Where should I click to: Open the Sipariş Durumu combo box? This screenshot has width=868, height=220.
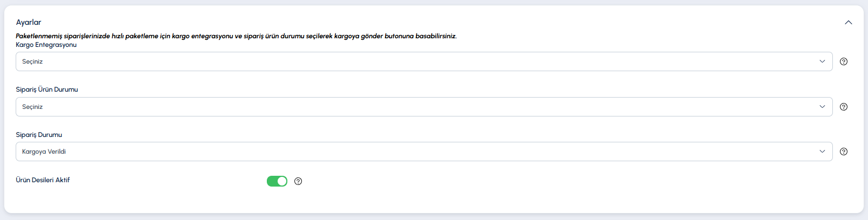(x=424, y=152)
